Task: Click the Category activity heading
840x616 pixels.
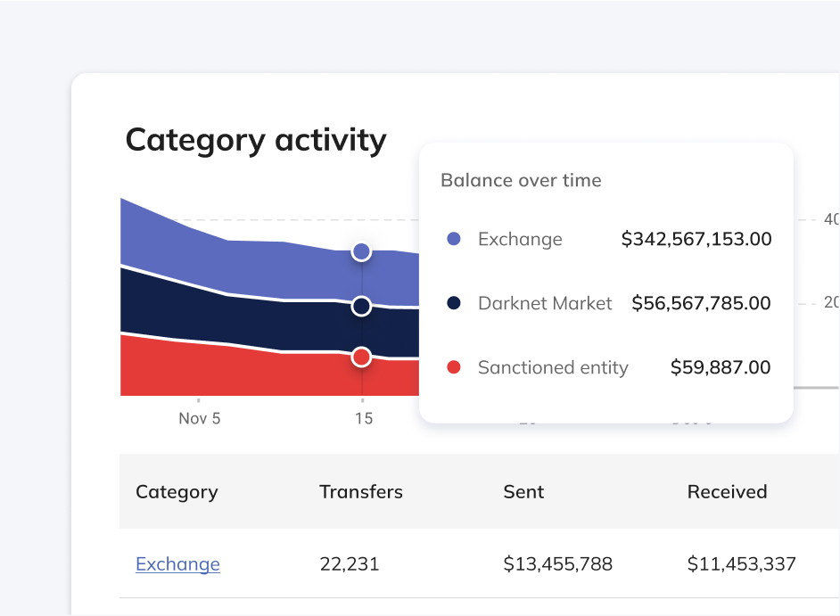Action: 256,141
